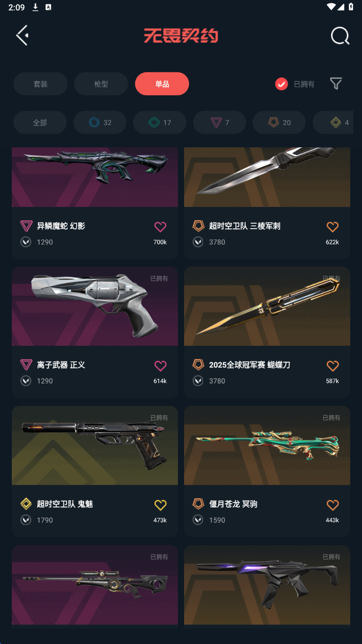Select the 全部 filter button

(x=40, y=123)
